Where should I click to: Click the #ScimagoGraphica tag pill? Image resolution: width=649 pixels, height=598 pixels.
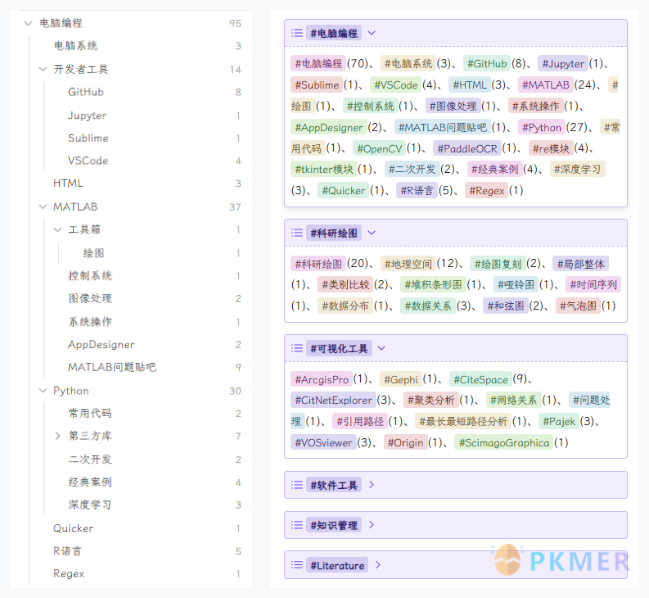pyautogui.click(x=503, y=442)
